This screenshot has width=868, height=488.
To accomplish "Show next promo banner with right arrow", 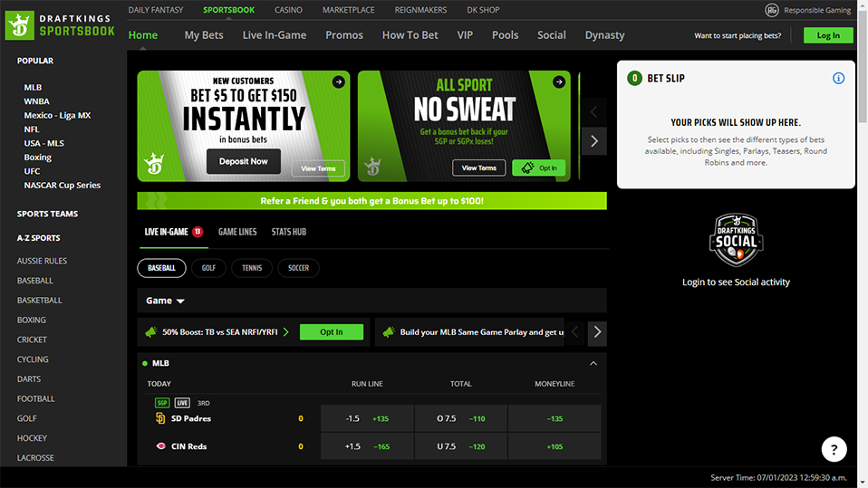I will pyautogui.click(x=594, y=141).
